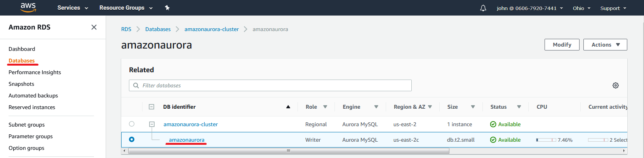This screenshot has height=158, width=644.
Task: Click the scrollbar left arrow
Action: pyautogui.click(x=124, y=151)
